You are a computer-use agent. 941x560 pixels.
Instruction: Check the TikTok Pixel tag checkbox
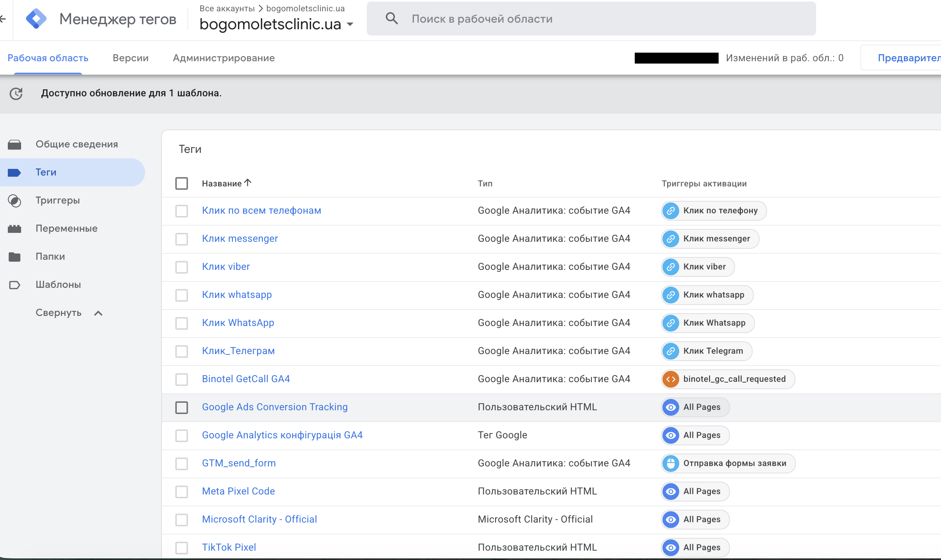181,548
